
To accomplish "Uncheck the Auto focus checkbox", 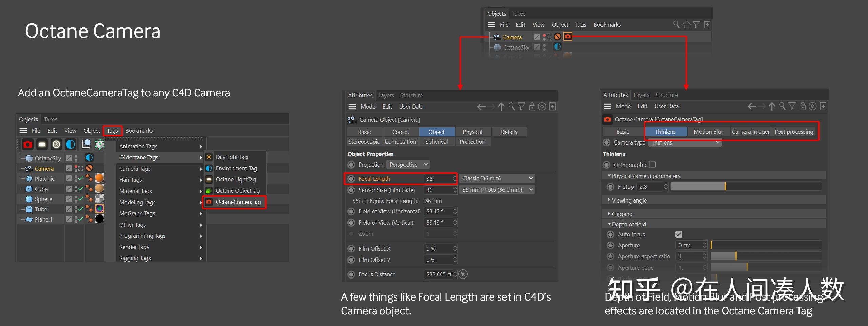I will (679, 234).
